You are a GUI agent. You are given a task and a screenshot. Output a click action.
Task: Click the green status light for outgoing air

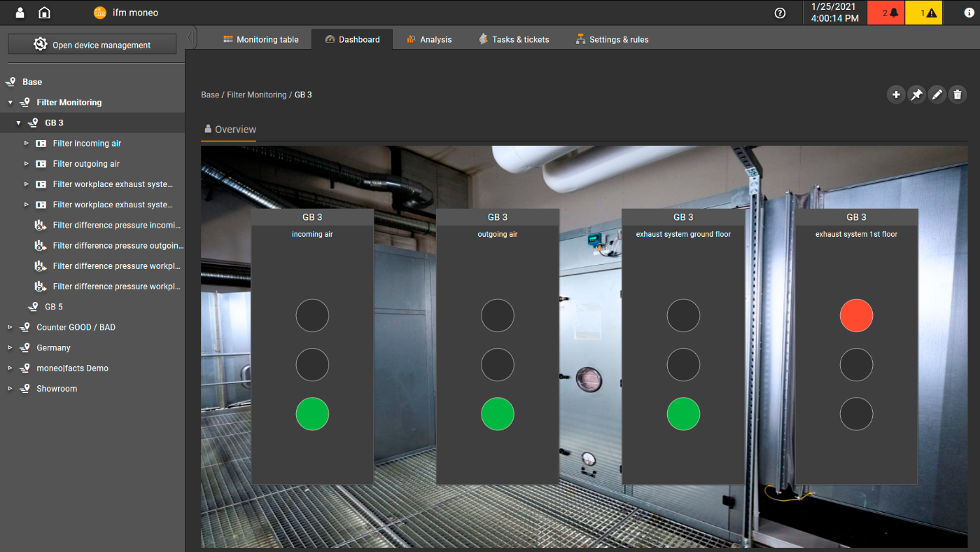tap(498, 414)
